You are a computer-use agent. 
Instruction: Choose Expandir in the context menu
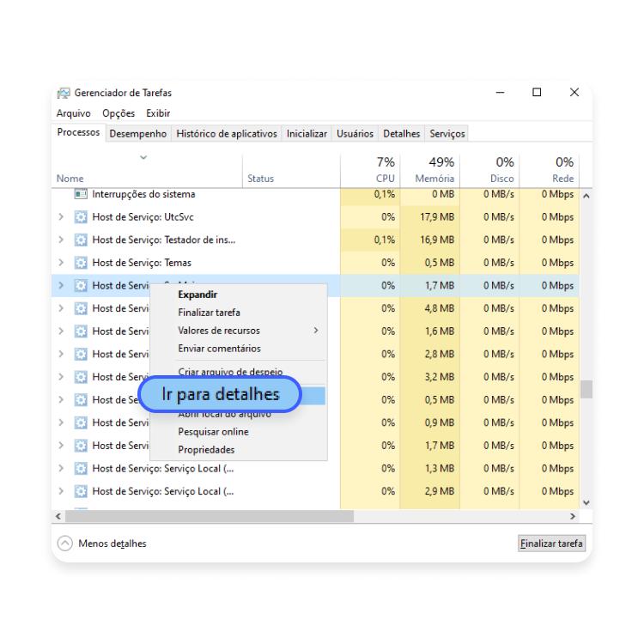tap(239, 295)
